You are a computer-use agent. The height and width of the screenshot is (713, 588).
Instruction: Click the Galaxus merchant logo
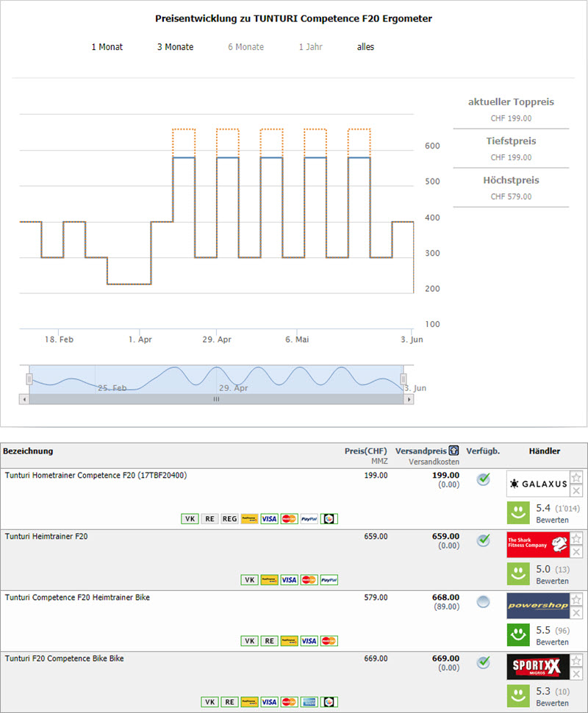(x=537, y=484)
